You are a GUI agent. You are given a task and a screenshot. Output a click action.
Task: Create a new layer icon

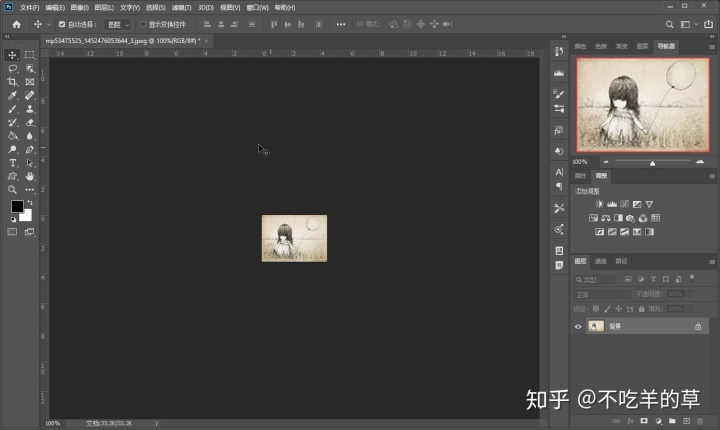(686, 421)
